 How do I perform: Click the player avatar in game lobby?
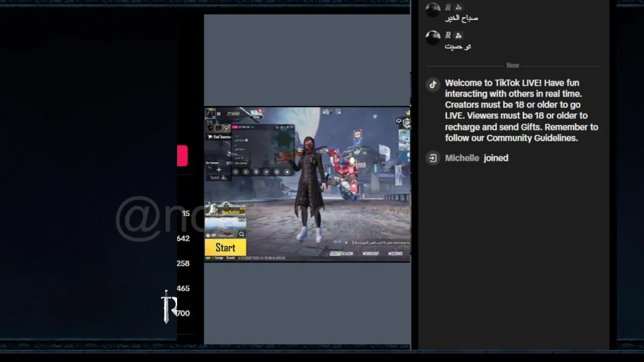pyautogui.click(x=211, y=114)
